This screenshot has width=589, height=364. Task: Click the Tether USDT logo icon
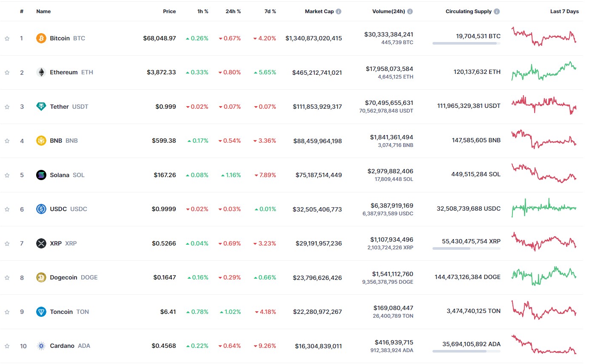click(40, 106)
